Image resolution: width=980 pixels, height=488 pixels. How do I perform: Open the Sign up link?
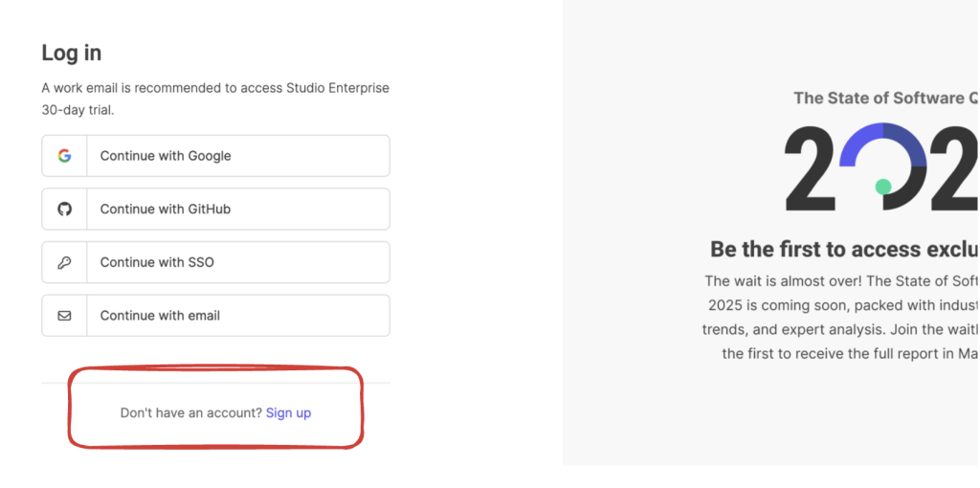tap(288, 413)
